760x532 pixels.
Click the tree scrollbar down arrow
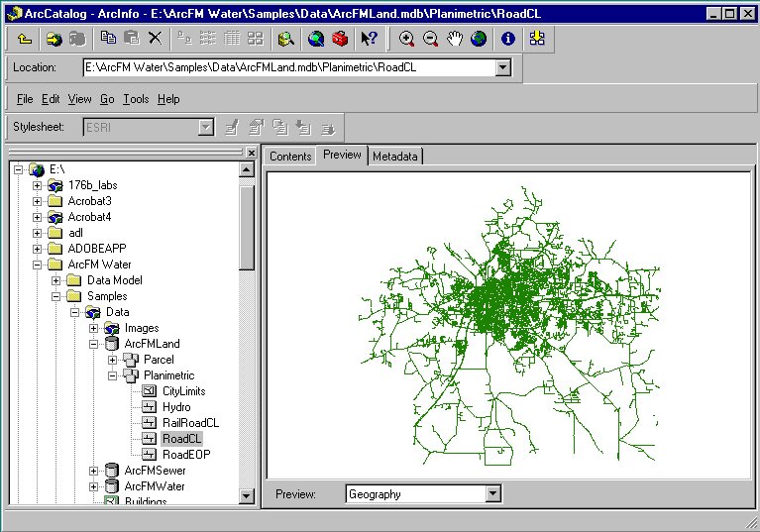coord(246,496)
